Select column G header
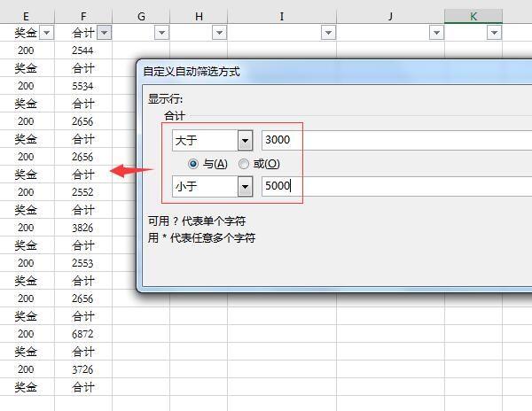The height and width of the screenshot is (411, 532). 141,16
